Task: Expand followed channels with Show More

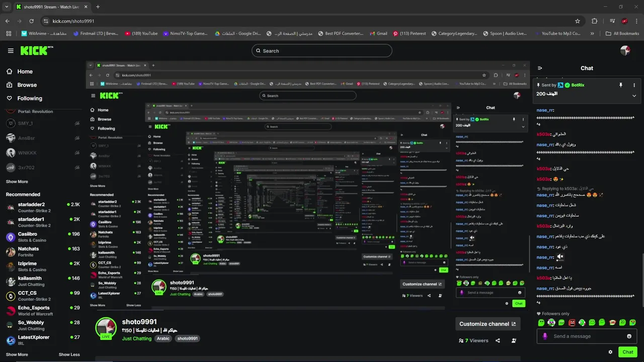Action: (17, 182)
